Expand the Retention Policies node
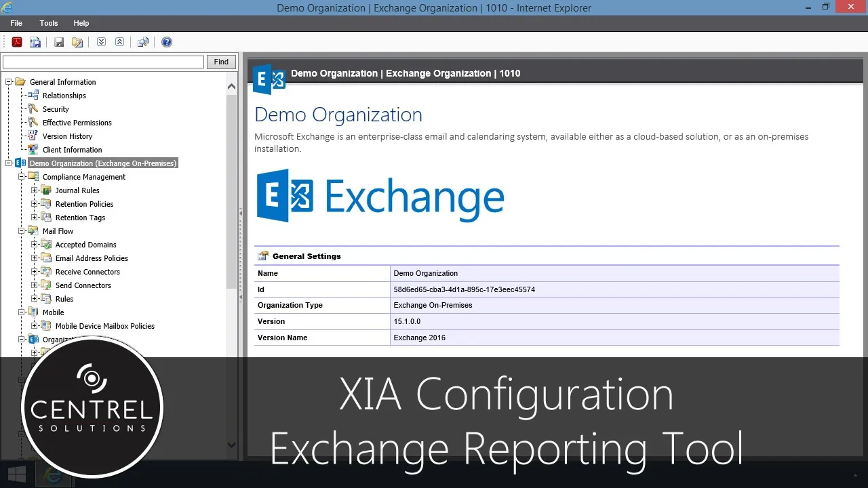Screen dimensions: 868x488 (35, 204)
